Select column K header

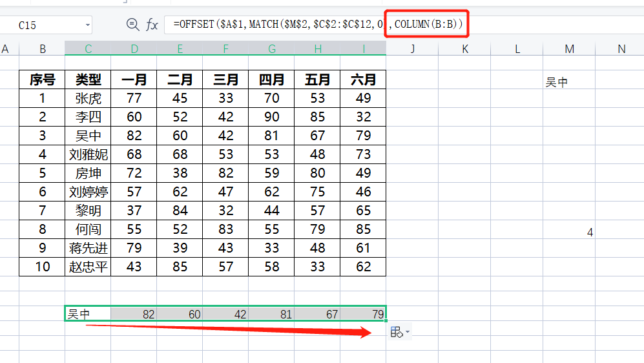464,49
